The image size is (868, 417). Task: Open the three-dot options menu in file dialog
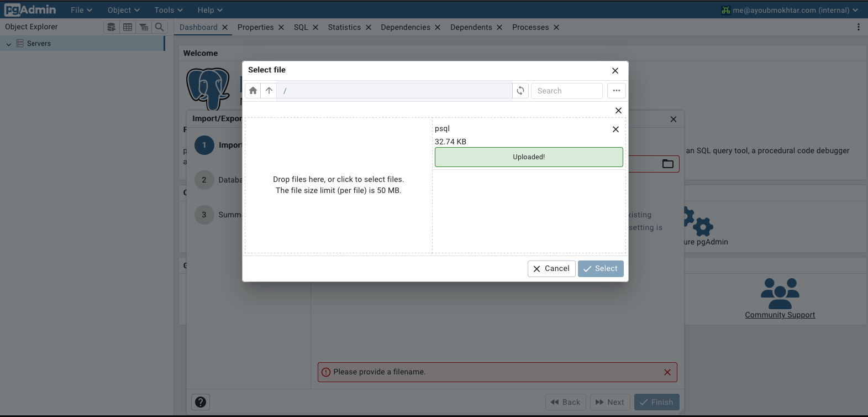coord(617,91)
